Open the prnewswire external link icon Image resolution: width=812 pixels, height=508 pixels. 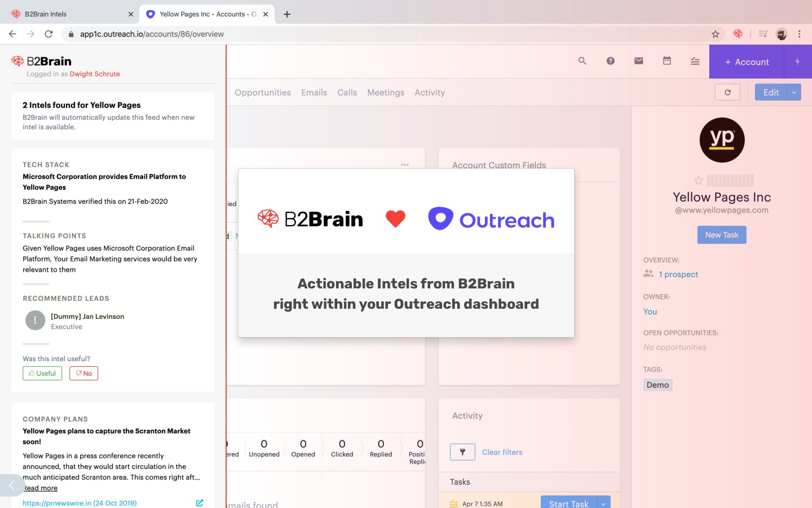click(200, 503)
